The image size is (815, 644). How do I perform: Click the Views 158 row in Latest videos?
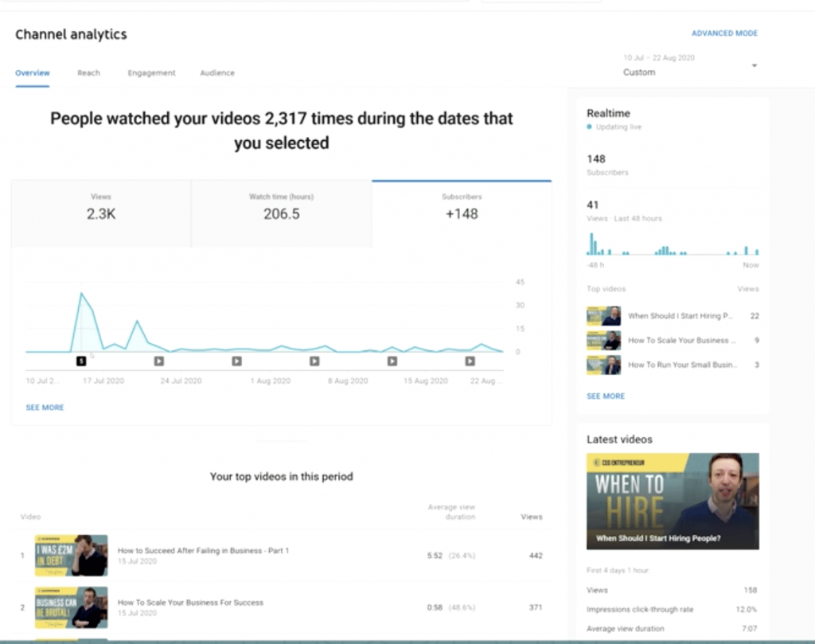point(672,590)
